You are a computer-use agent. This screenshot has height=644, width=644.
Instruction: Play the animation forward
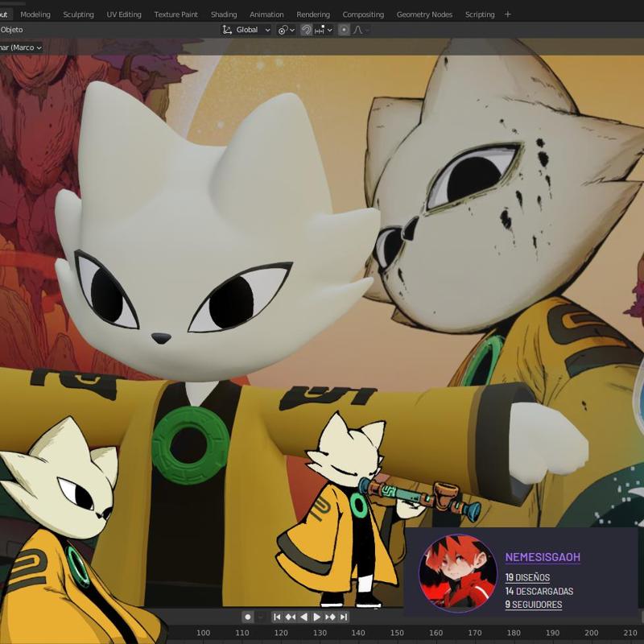[x=316, y=617]
